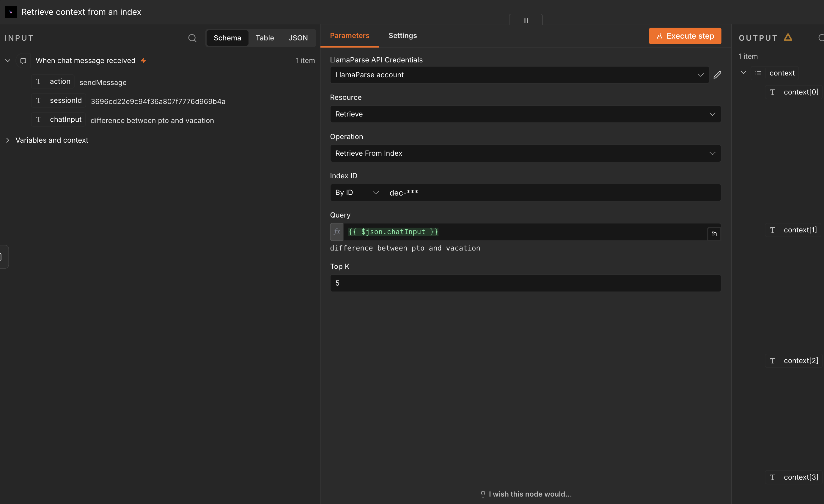Click the lightbulb feedback icon

(x=483, y=494)
